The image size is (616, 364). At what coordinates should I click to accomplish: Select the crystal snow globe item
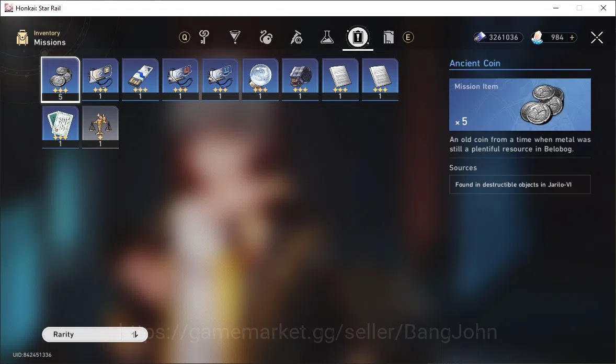260,79
